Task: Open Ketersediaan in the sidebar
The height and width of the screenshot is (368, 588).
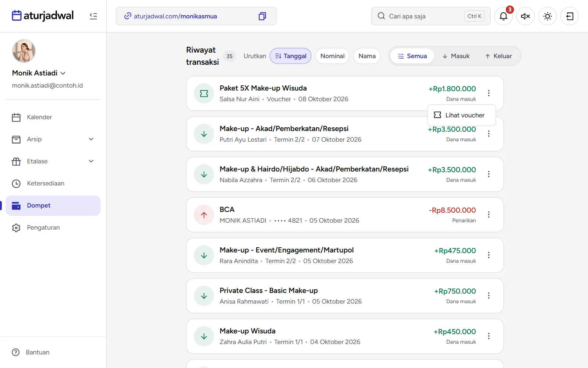Action: tap(53, 183)
